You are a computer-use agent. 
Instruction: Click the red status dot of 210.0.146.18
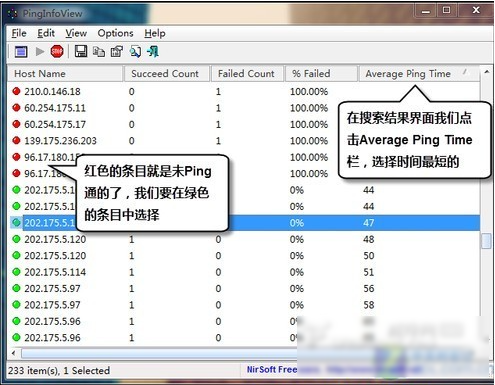click(16, 91)
